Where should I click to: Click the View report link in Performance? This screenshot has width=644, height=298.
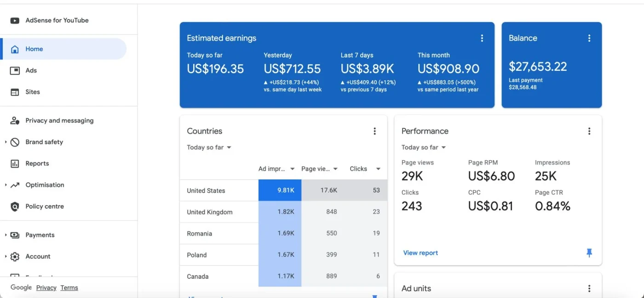420,253
